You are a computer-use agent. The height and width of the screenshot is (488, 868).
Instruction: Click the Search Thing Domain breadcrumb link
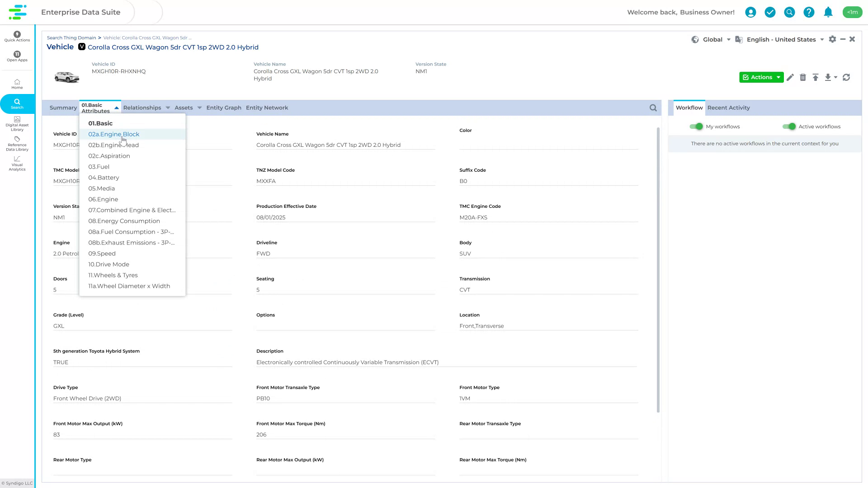point(71,38)
